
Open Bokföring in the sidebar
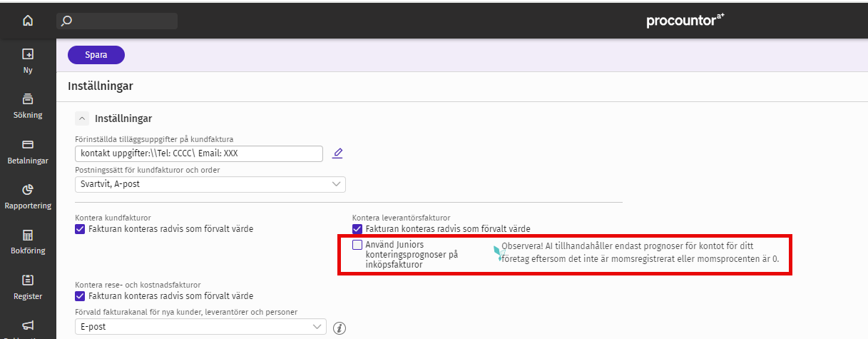coord(28,242)
